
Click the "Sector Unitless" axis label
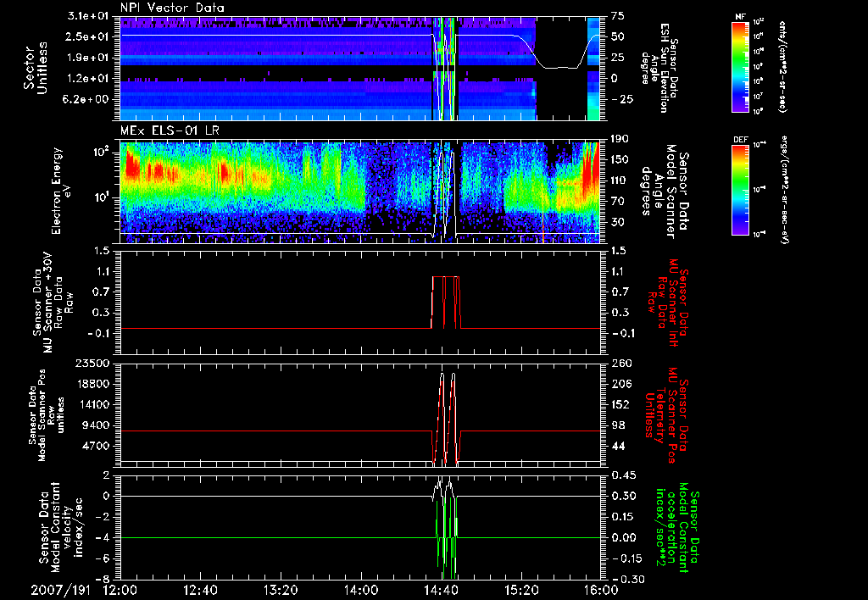[36, 68]
